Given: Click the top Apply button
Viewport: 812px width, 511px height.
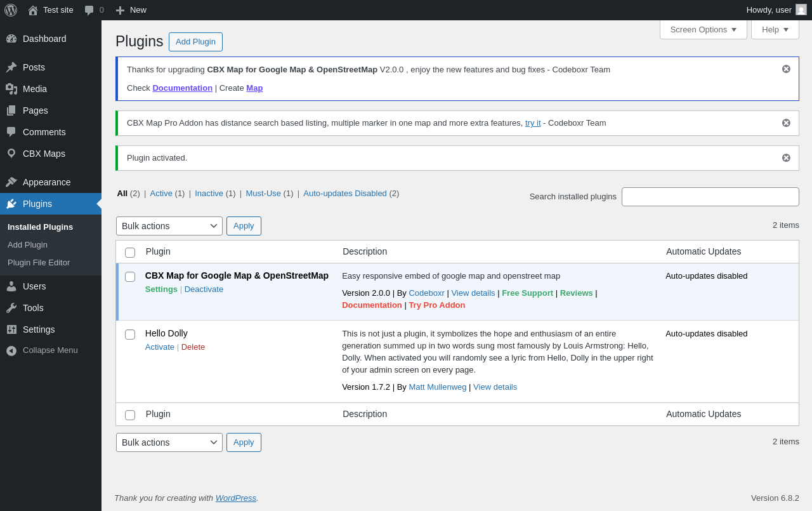Looking at the screenshot, I should 244,226.
